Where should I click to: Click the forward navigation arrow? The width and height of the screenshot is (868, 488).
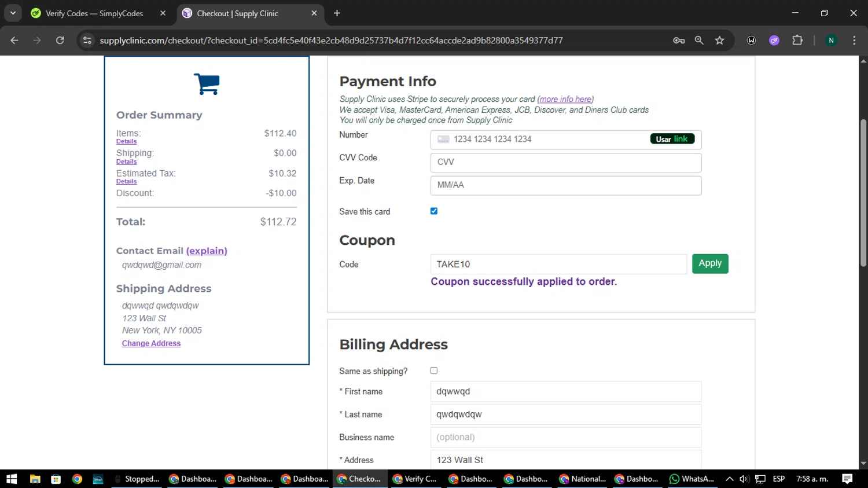(37, 41)
